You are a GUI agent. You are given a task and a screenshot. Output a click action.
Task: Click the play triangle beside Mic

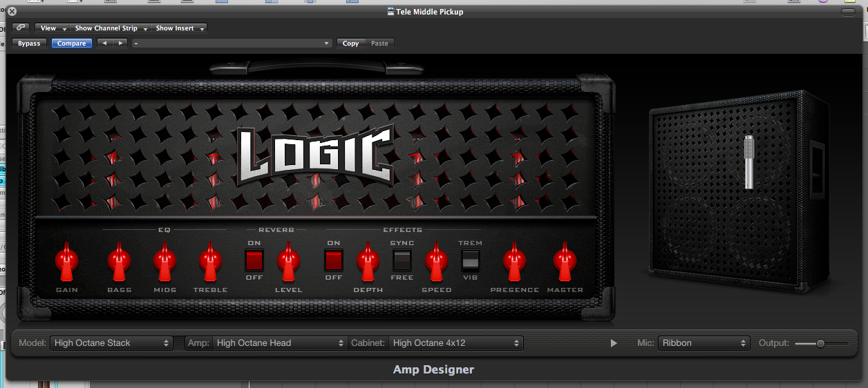click(614, 343)
